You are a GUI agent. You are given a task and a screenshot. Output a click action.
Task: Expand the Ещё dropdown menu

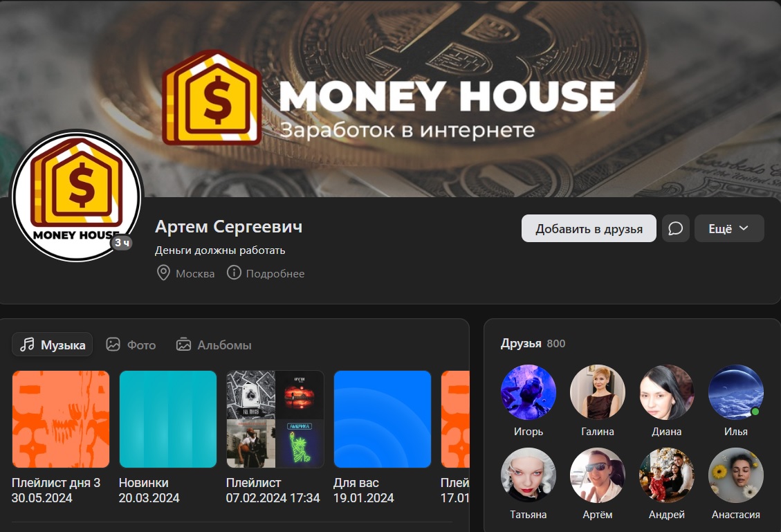[x=729, y=228]
